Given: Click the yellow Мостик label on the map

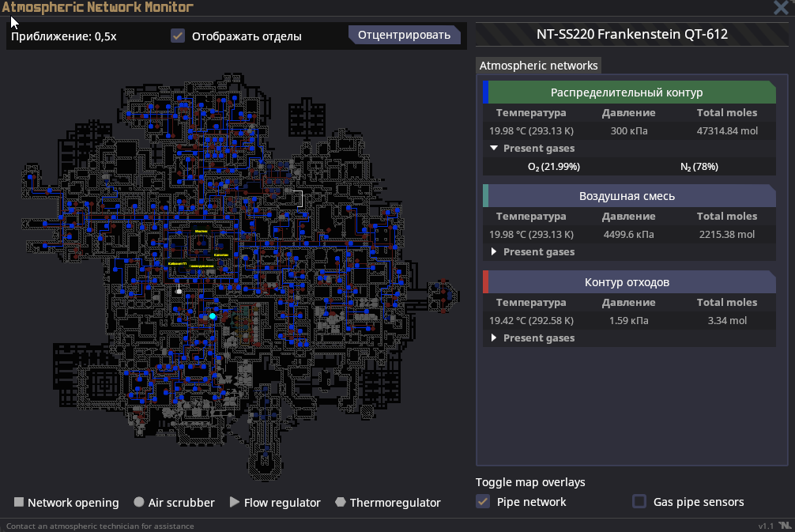Looking at the screenshot, I should pyautogui.click(x=201, y=232).
